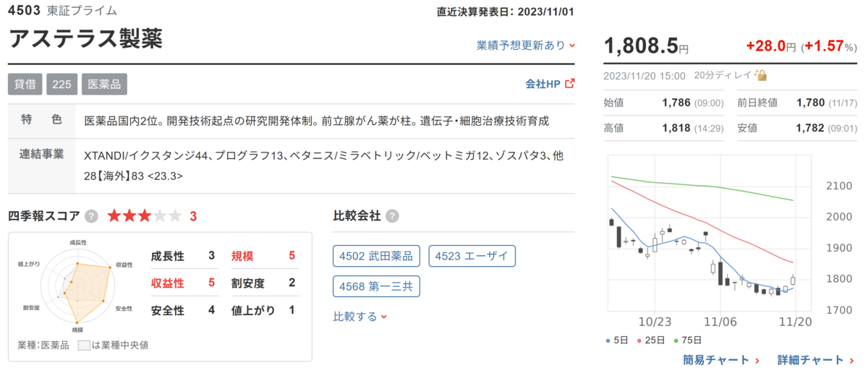The width and height of the screenshot is (868, 373).
Task: Click the 規模 score row in the table
Action: (x=263, y=255)
